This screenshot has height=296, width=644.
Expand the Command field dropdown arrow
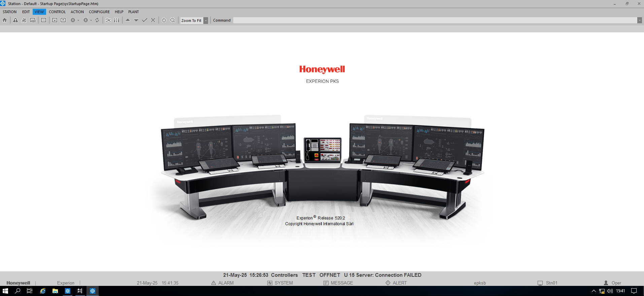click(639, 21)
